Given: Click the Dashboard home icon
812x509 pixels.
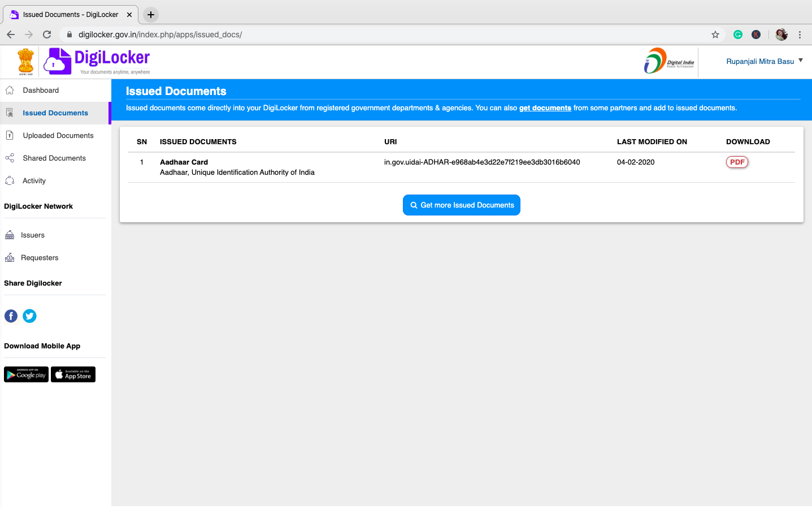Looking at the screenshot, I should [10, 90].
